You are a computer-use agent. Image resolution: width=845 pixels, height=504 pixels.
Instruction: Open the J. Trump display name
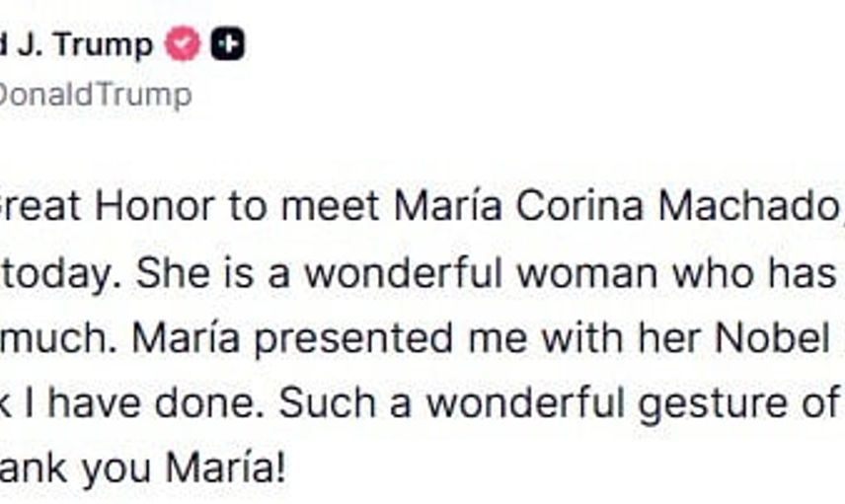pos(77,44)
